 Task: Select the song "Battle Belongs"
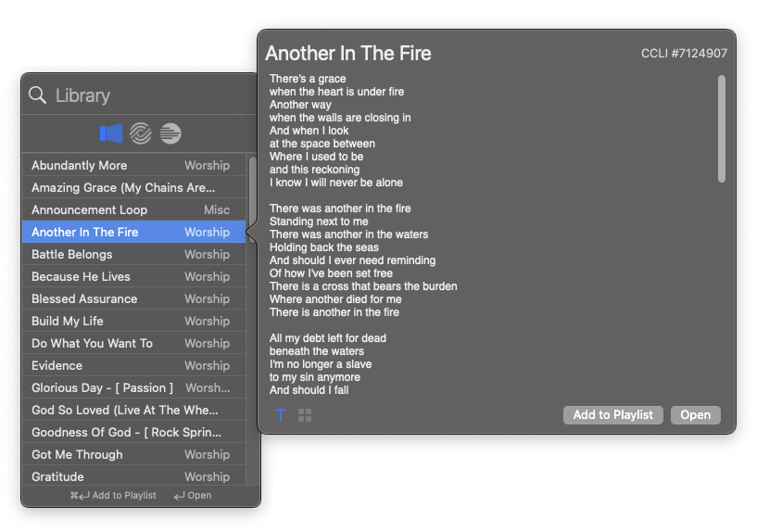[133, 254]
